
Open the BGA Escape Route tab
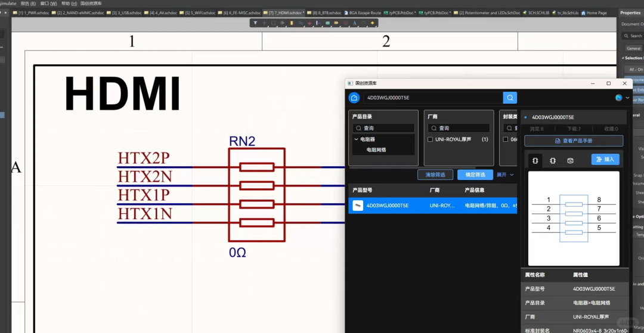click(x=363, y=13)
